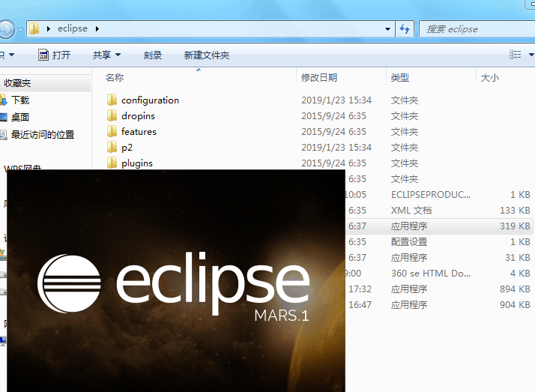Click the features folder name

pyautogui.click(x=139, y=131)
